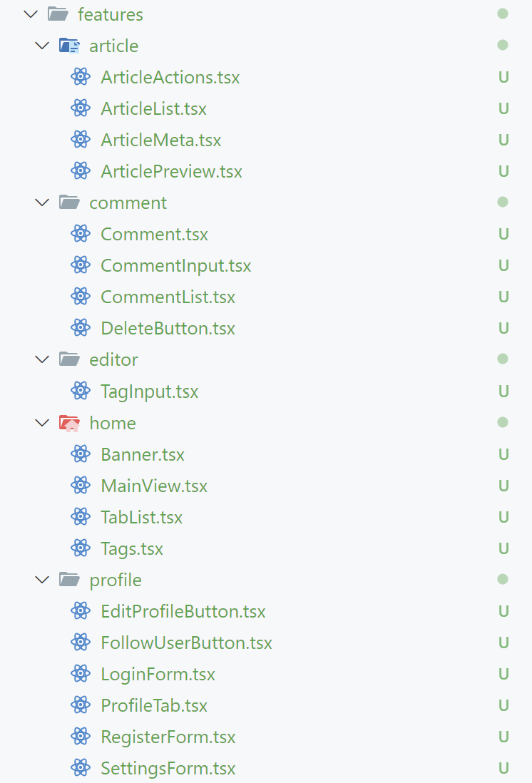
Task: Click the React icon next to TagInput.tsx
Action: [x=81, y=391]
